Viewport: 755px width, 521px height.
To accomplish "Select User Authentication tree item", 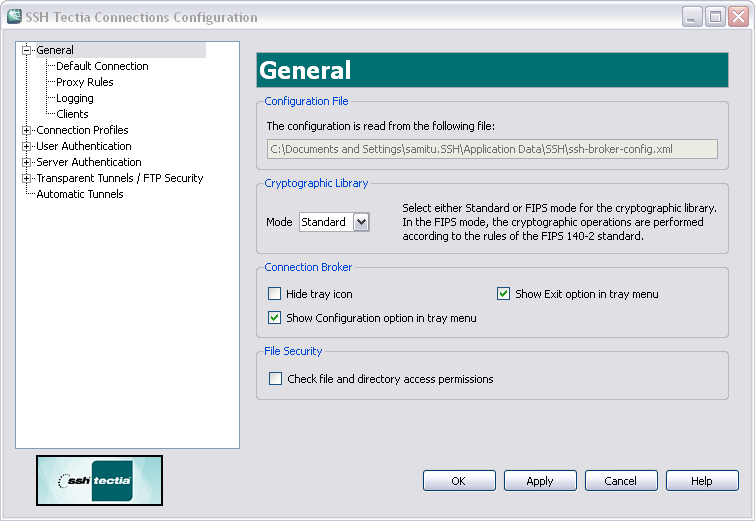I will [84, 146].
